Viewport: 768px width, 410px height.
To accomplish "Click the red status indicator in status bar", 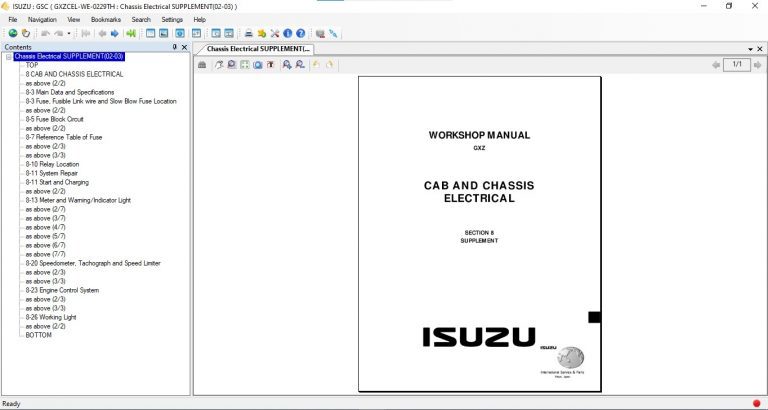I will pyautogui.click(x=757, y=404).
